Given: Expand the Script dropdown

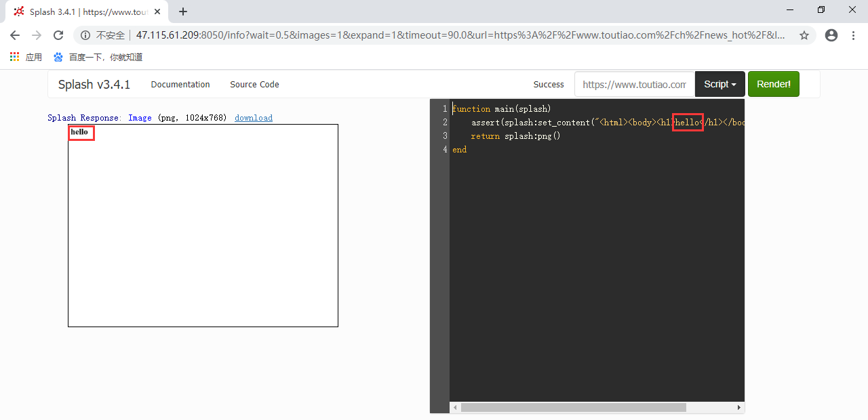Looking at the screenshot, I should pyautogui.click(x=720, y=85).
